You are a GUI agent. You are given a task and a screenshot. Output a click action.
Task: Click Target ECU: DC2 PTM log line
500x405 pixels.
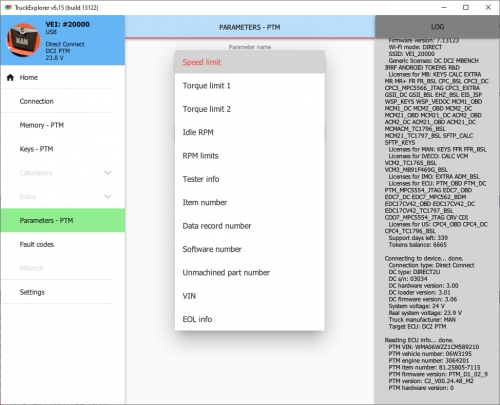pos(417,326)
